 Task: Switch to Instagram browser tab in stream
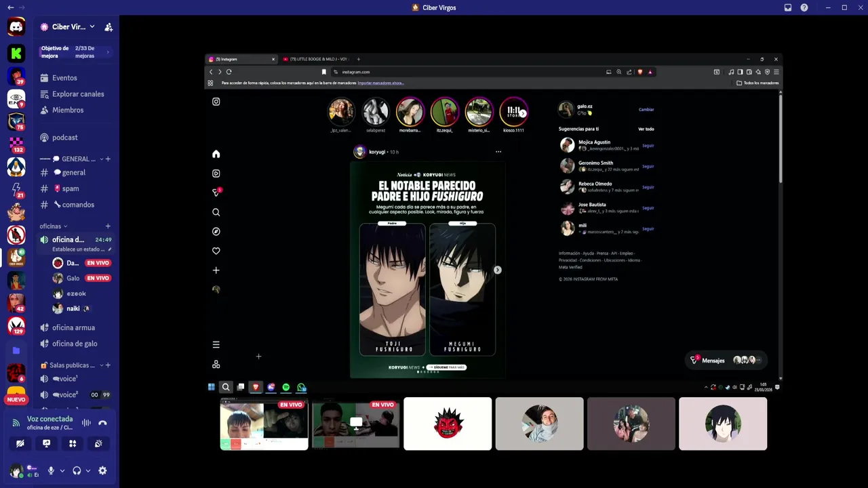click(242, 59)
